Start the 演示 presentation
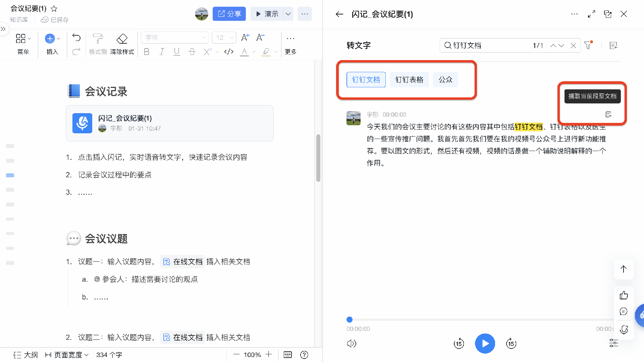This screenshot has height=362, width=644. click(x=267, y=14)
